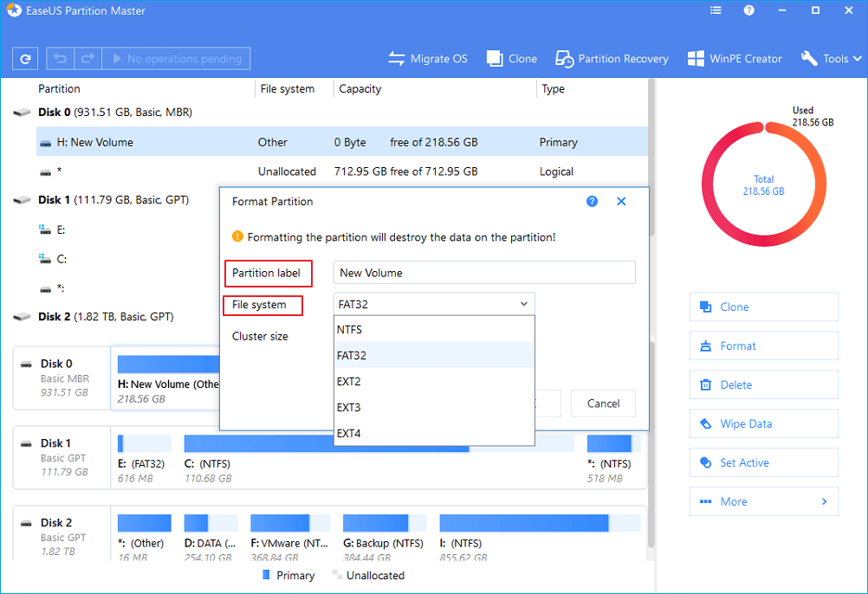Click the Partition label text field

coord(484,273)
